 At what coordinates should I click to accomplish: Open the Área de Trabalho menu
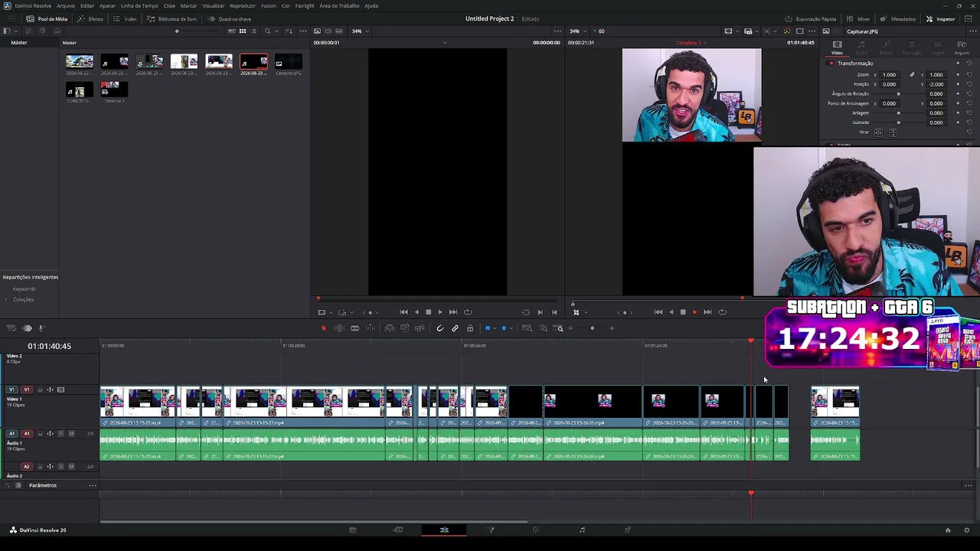(339, 5)
